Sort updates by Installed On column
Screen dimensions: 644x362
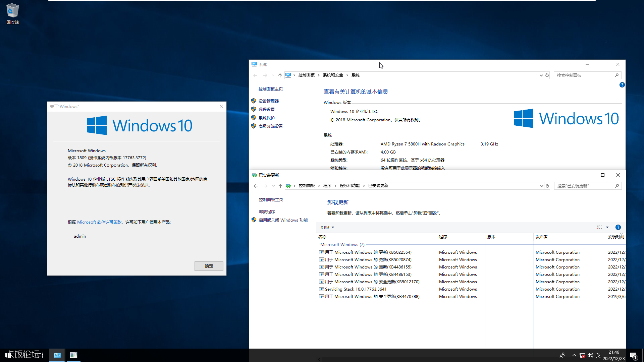(x=616, y=237)
